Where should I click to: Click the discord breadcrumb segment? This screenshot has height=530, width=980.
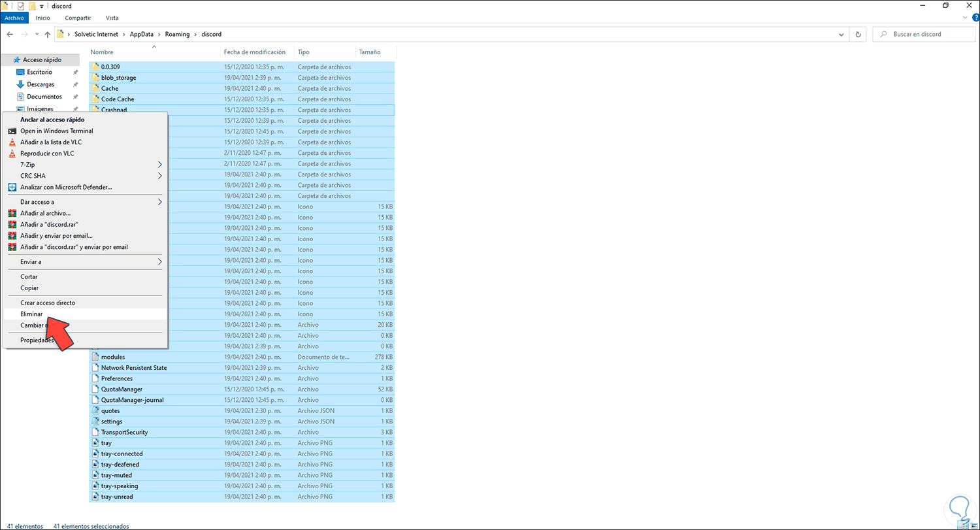pyautogui.click(x=212, y=34)
